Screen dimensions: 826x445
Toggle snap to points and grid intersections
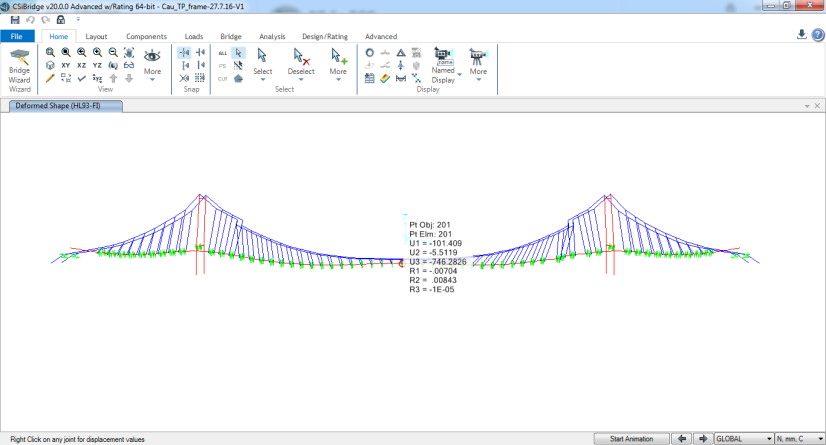tap(184, 53)
